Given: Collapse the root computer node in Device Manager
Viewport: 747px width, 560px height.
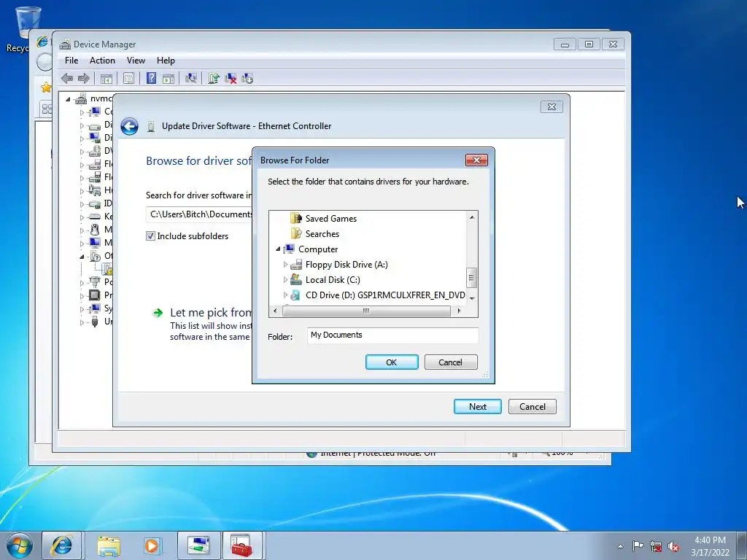Looking at the screenshot, I should click(x=68, y=99).
